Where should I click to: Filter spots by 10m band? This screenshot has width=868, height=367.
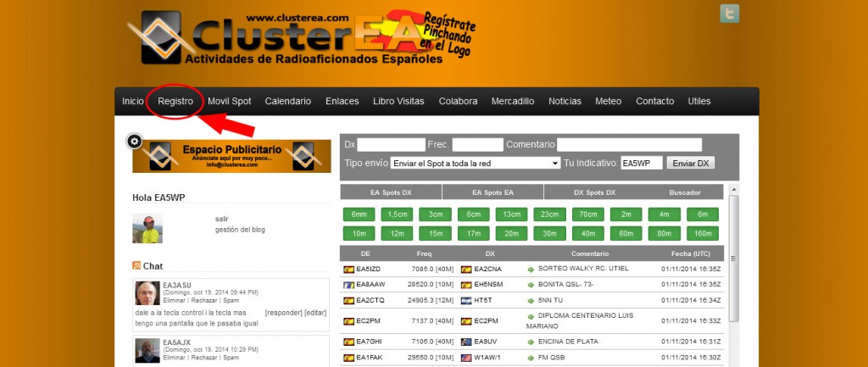tap(359, 234)
